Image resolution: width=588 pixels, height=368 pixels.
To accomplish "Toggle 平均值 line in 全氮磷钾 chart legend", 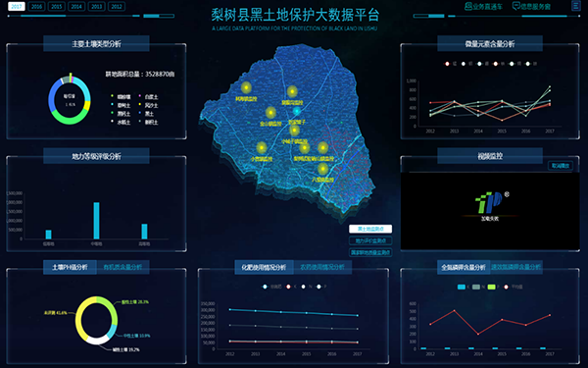I will [513, 287].
